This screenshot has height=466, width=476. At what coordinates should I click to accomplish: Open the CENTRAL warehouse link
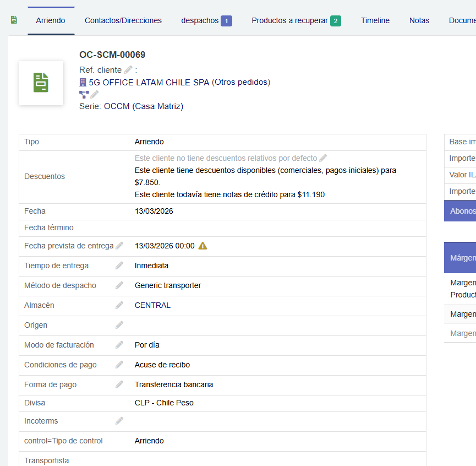[x=152, y=305]
